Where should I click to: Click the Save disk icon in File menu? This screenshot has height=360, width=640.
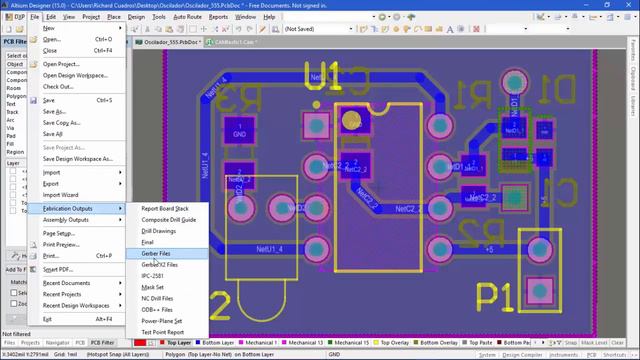pyautogui.click(x=34, y=100)
